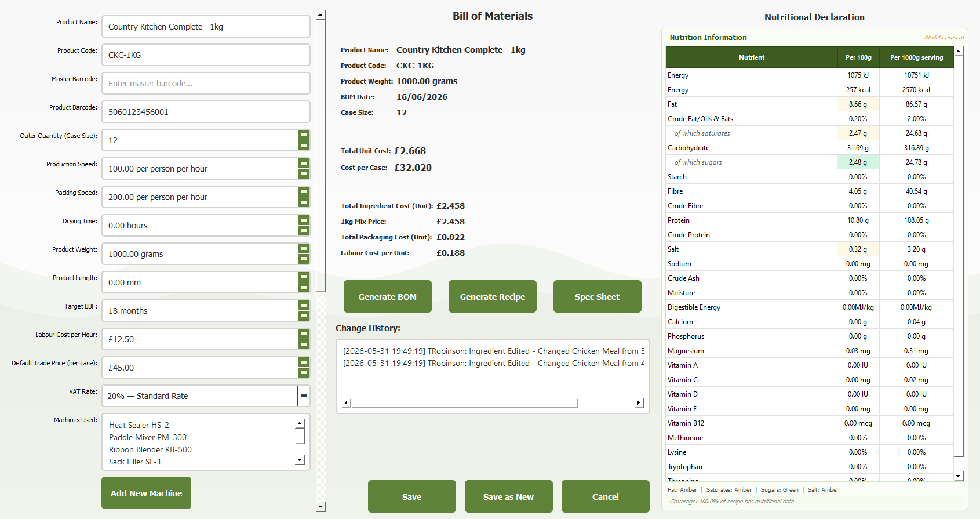
Task: Decrease the Labour Cost per Hour
Action: tap(304, 344)
